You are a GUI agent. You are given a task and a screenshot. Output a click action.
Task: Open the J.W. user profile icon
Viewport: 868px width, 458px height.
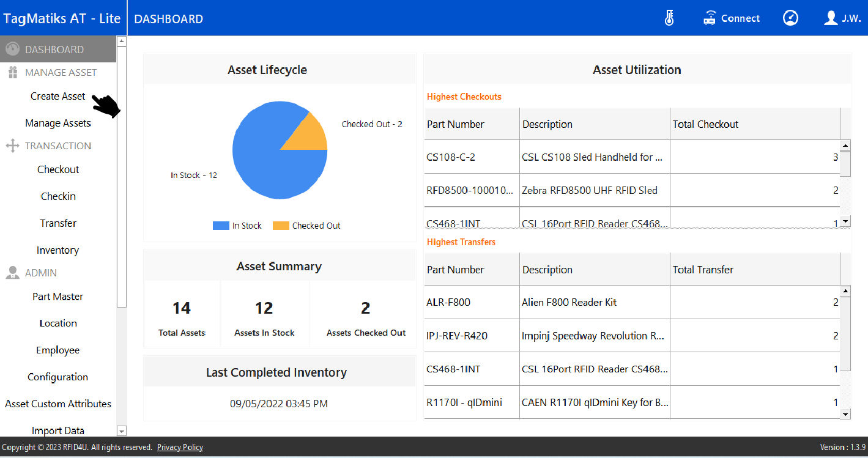point(830,18)
